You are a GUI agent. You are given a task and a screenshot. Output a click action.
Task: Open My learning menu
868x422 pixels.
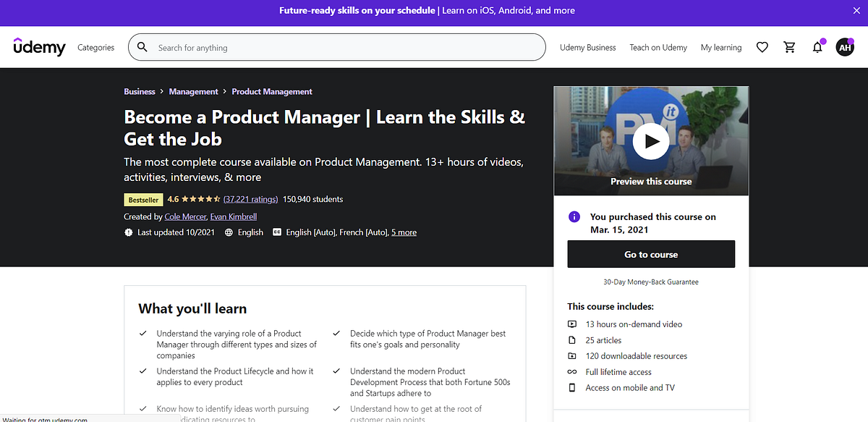pyautogui.click(x=720, y=46)
